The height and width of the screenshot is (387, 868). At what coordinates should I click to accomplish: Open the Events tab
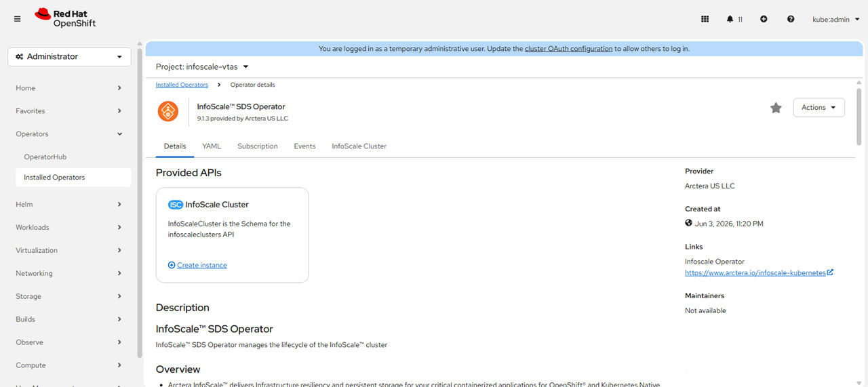coord(304,146)
